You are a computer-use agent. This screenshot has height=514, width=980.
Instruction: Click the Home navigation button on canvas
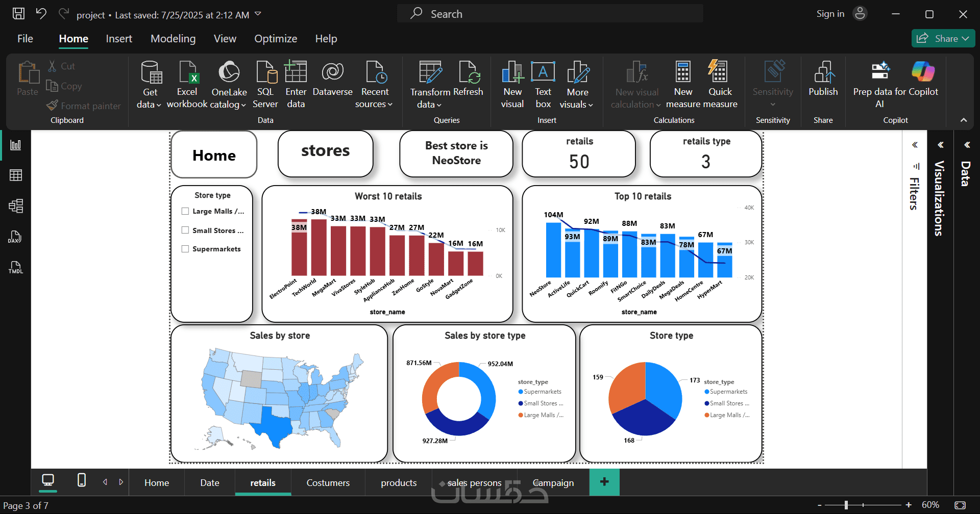point(214,155)
